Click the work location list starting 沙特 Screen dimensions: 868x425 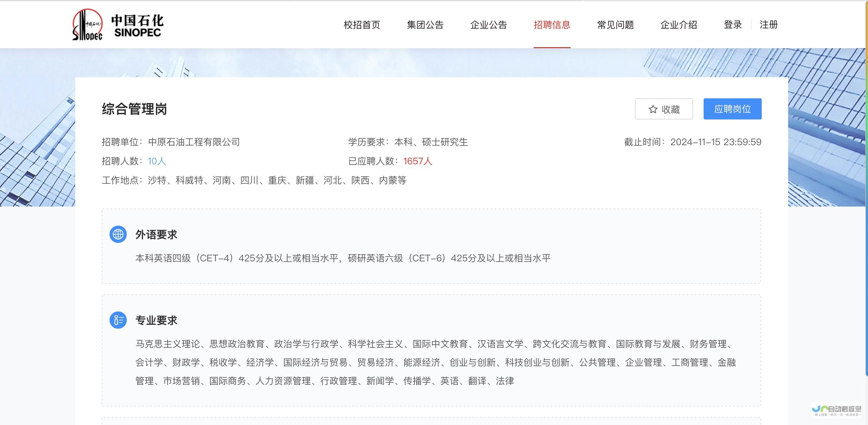pos(277,180)
